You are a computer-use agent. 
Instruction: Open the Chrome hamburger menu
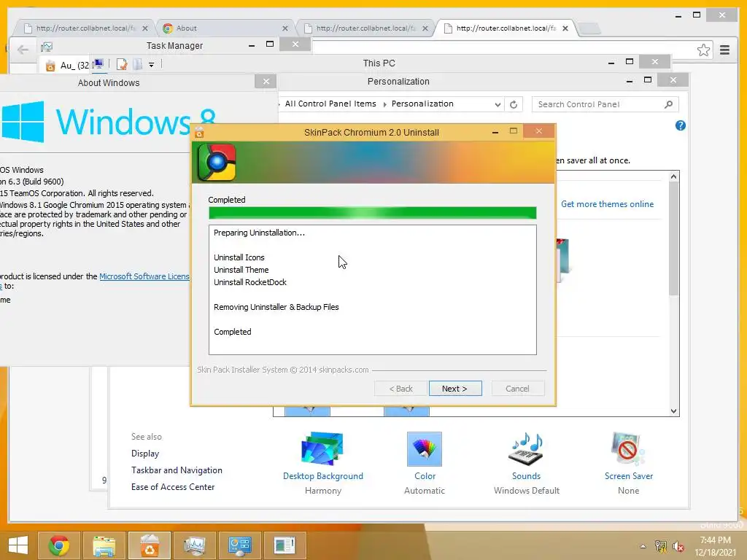[724, 50]
